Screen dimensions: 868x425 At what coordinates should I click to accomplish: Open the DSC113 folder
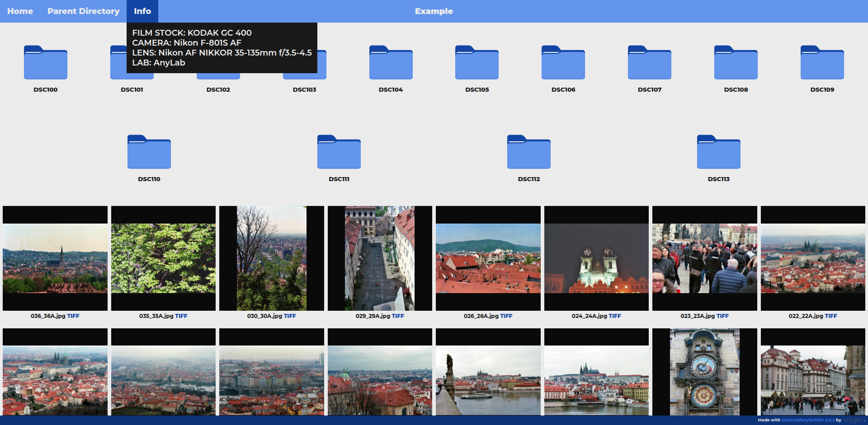pyautogui.click(x=718, y=152)
